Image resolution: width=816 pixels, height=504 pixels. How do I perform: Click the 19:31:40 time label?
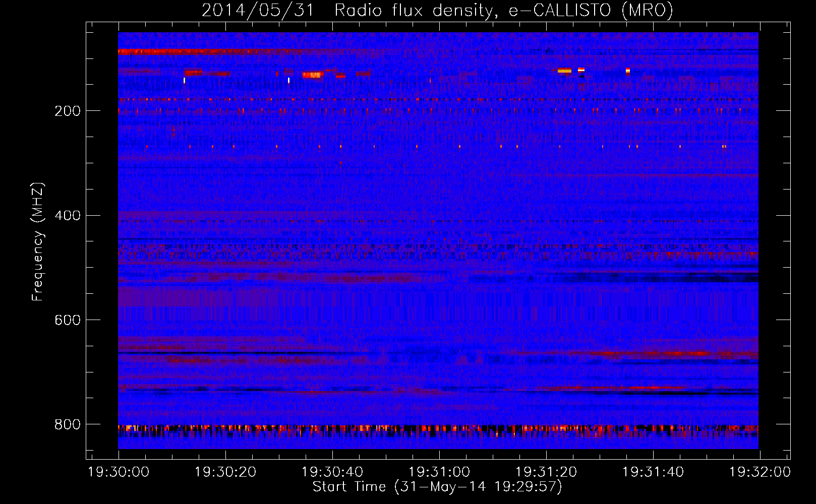click(x=653, y=472)
